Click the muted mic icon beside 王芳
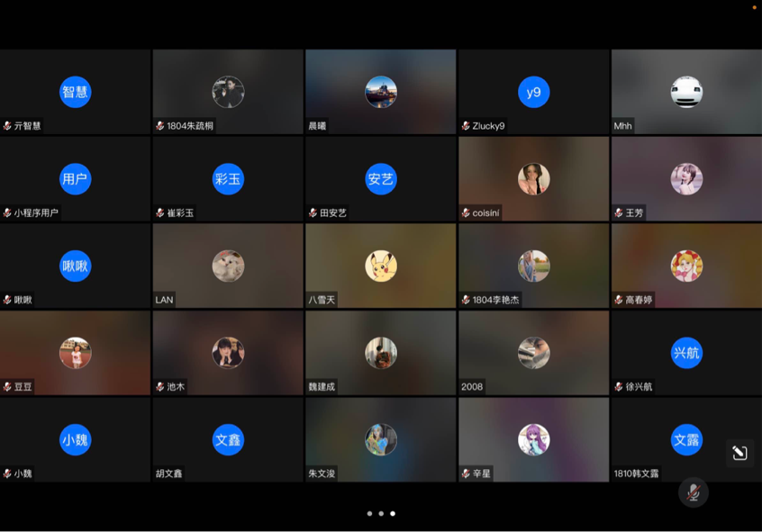 (x=619, y=213)
